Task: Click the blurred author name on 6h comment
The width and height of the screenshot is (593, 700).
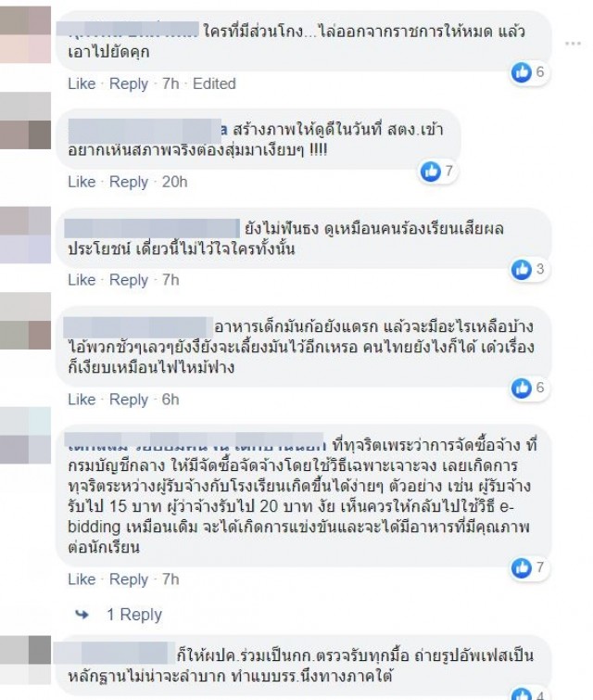Action: (x=138, y=326)
